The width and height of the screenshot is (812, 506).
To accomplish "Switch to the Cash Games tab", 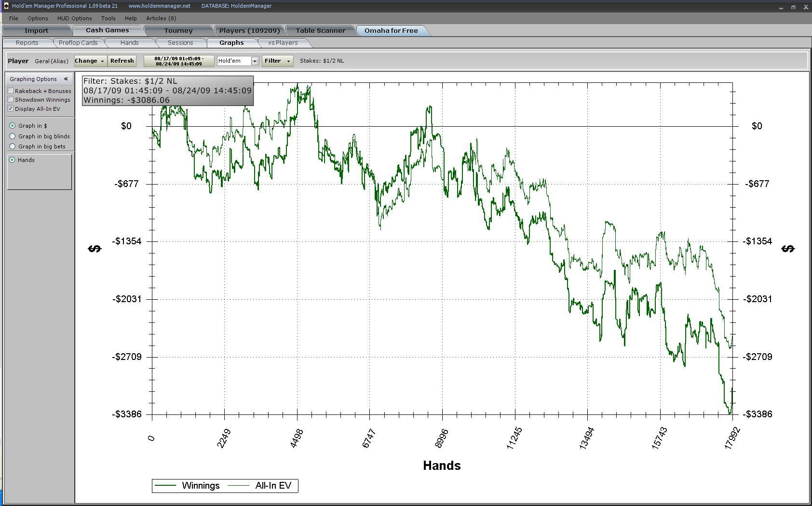I will point(108,30).
